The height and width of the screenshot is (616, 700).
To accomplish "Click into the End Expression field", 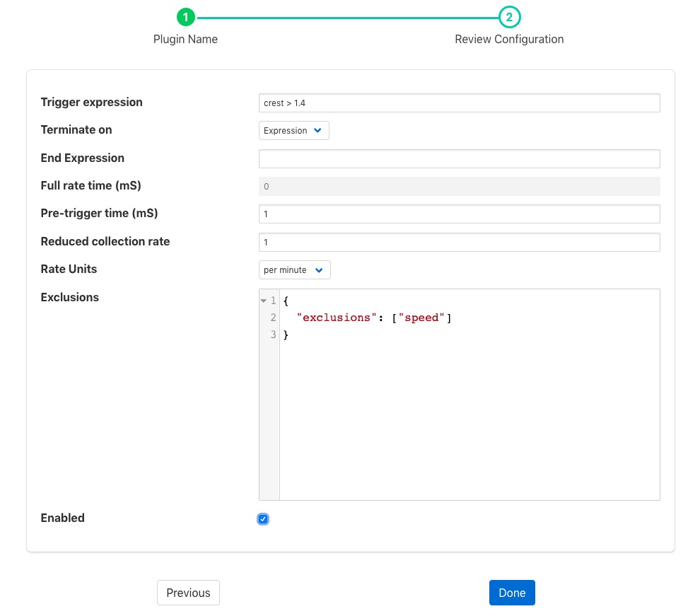I will pyautogui.click(x=459, y=158).
